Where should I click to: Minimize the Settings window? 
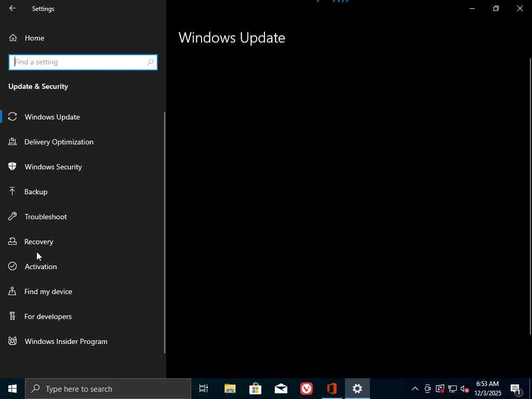[x=472, y=8]
